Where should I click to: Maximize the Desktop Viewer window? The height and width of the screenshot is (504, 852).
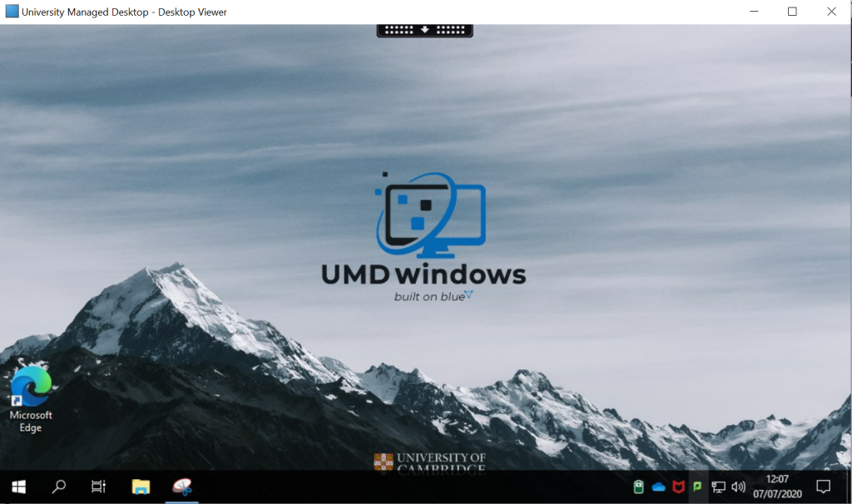[x=792, y=12]
